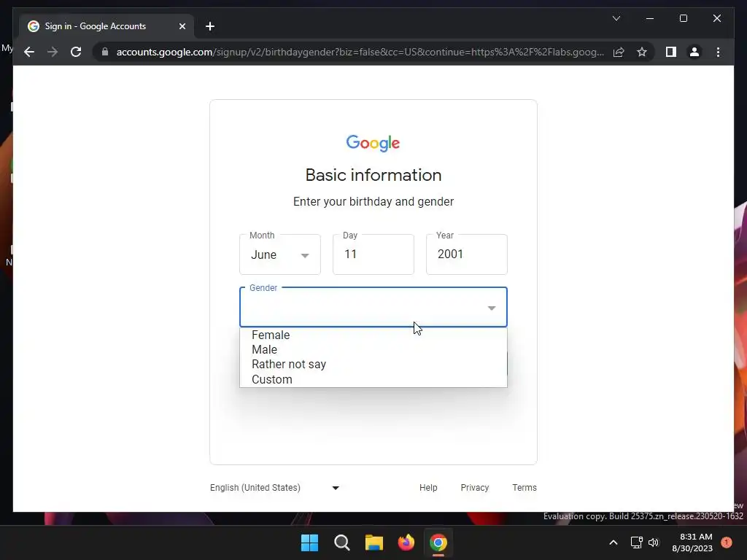Viewport: 747px width, 560px height.
Task: Open the Windows Start menu
Action: click(x=309, y=542)
